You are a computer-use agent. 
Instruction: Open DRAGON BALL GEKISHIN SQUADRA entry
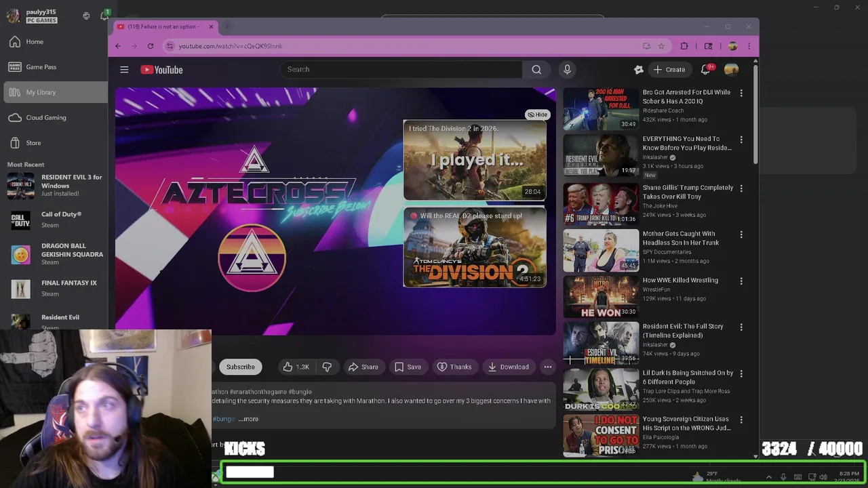[x=54, y=254]
